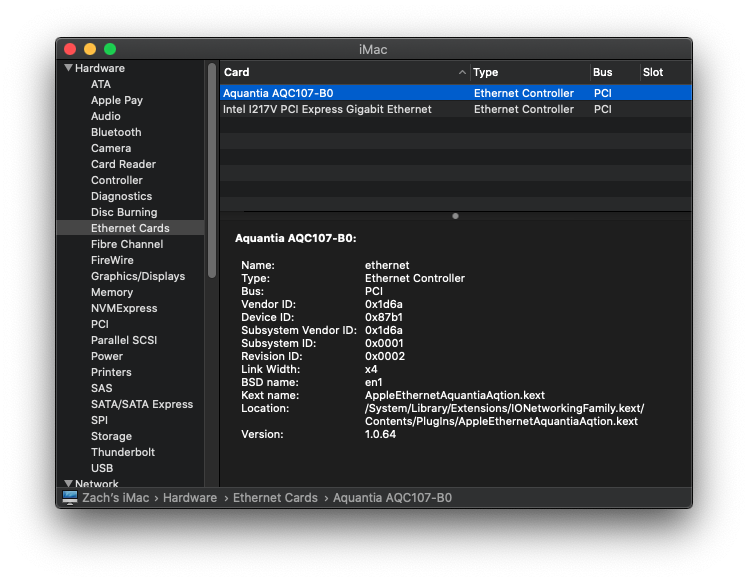Select SPI in the sidebar

pyautogui.click(x=99, y=420)
